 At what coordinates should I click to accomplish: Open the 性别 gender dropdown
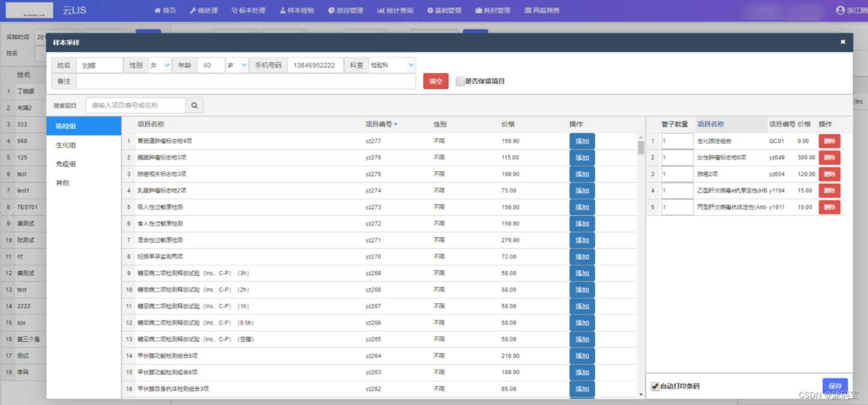(159, 65)
